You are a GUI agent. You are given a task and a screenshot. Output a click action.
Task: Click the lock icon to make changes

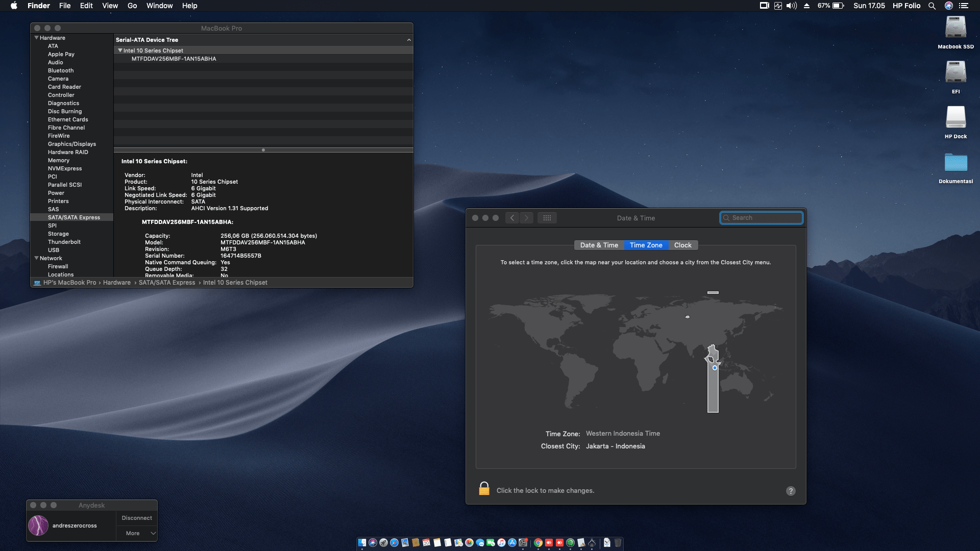coord(484,489)
